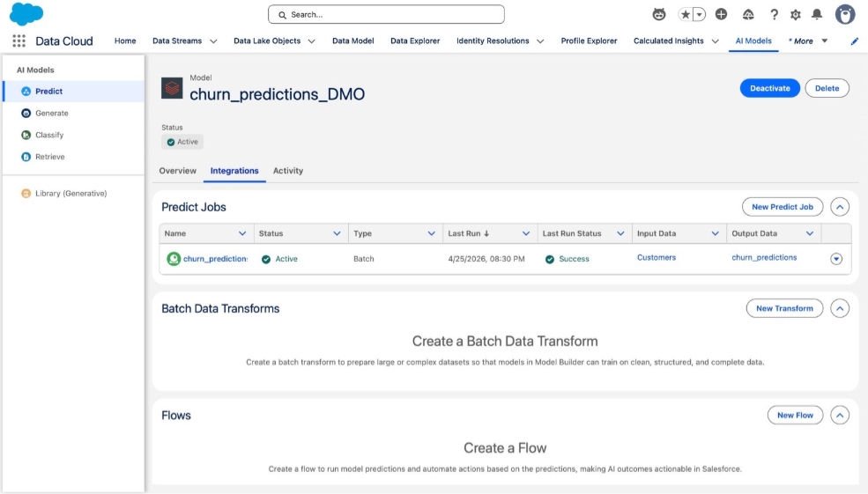Expand the Identity Resolutions dropdown chevron
Screen dimensions: 868x494
tap(540, 41)
